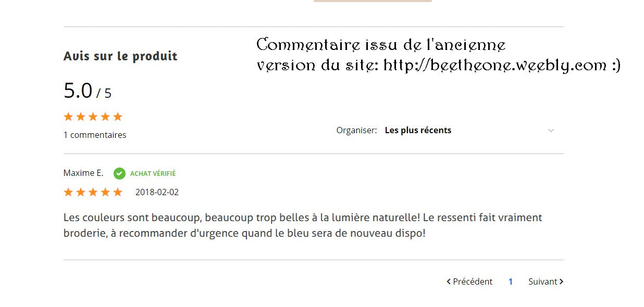Viewport: 644px width, 307px height.
Task: Go to the next page via Suivant
Action: pyautogui.click(x=543, y=282)
